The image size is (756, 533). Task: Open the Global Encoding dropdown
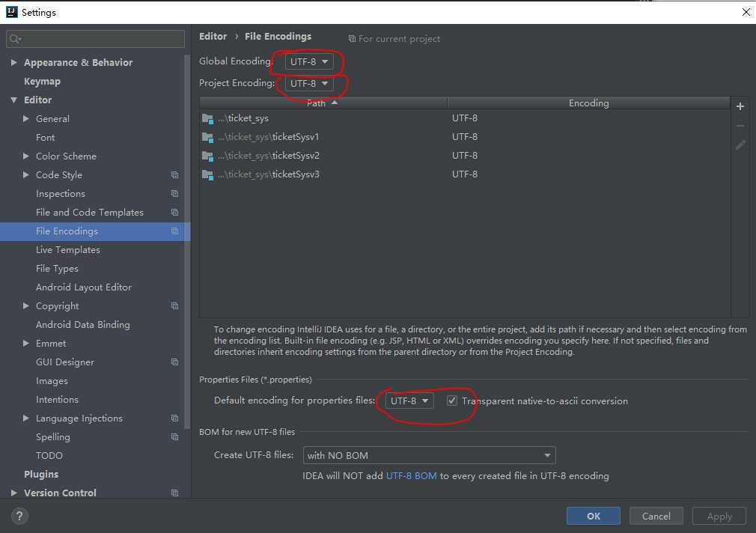pyautogui.click(x=309, y=61)
